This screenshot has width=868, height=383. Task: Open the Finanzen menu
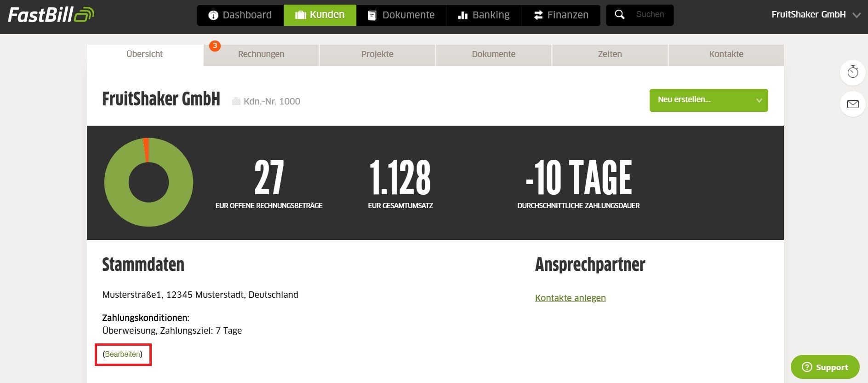tap(561, 15)
